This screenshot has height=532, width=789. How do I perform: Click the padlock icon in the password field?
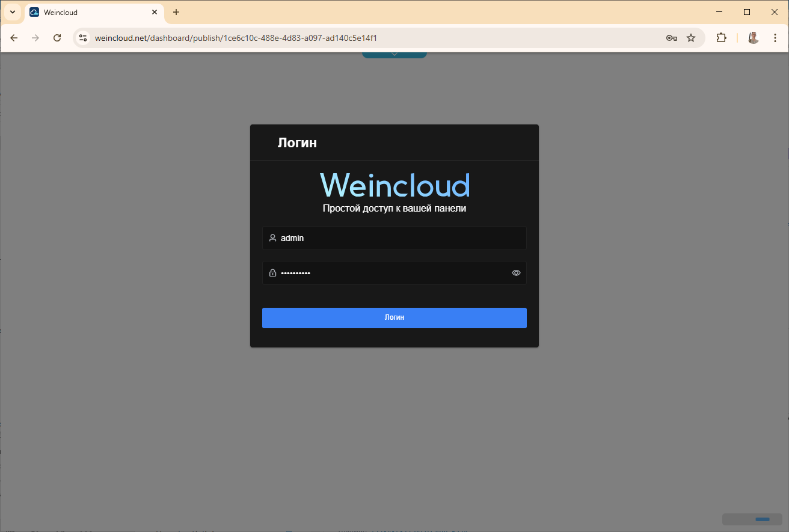272,273
